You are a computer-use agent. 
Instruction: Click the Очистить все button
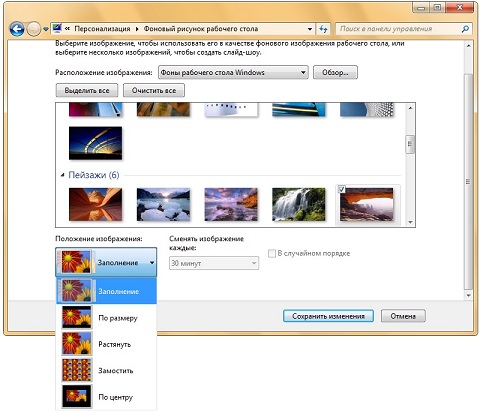[154, 90]
